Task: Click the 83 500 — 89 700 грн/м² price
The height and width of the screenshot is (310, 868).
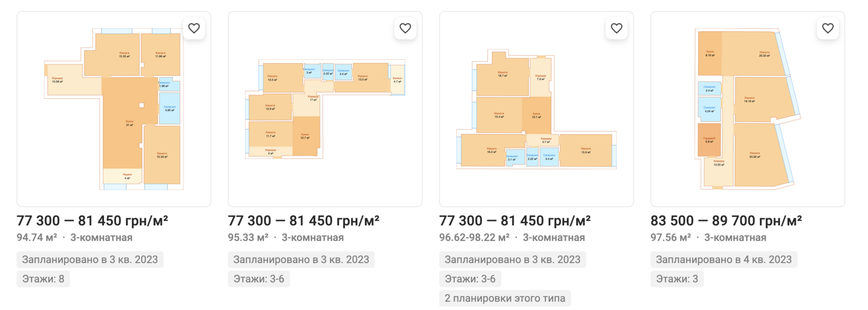Action: tap(726, 221)
